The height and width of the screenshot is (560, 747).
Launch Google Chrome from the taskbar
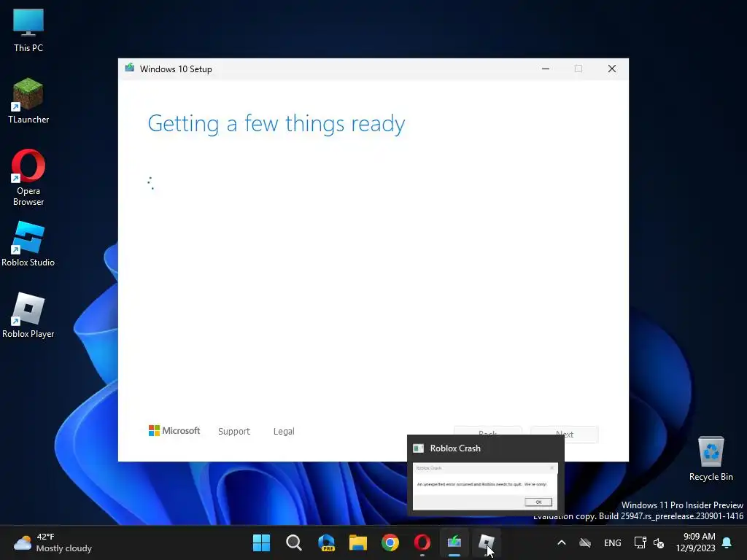click(x=390, y=542)
